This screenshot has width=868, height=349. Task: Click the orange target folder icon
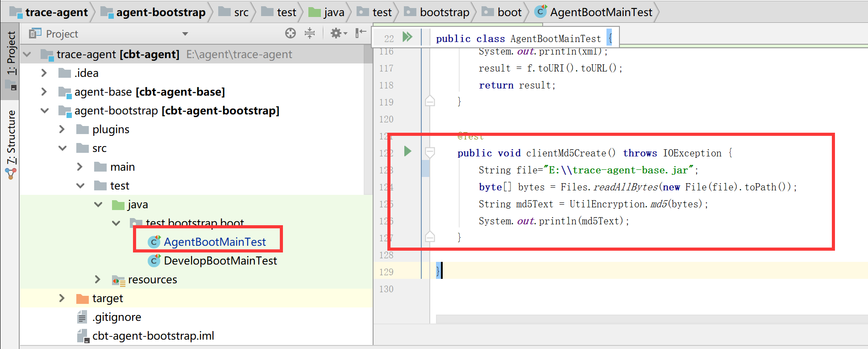(83, 299)
